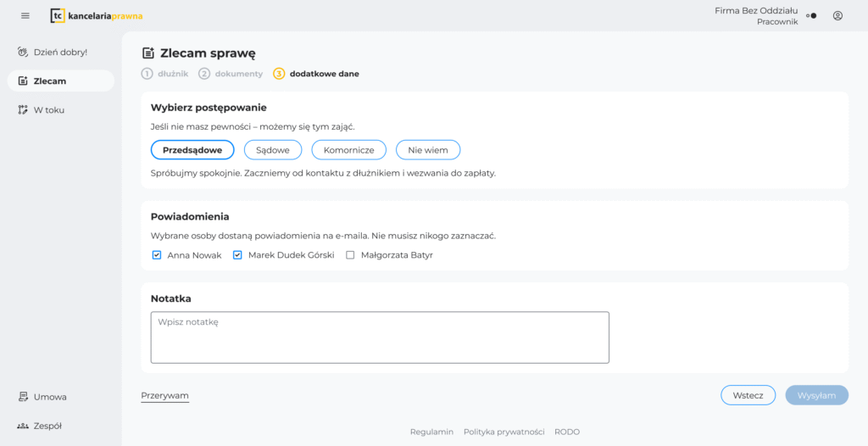The width and height of the screenshot is (868, 446).
Task: Select Sądowe proceeding option
Action: coord(273,150)
